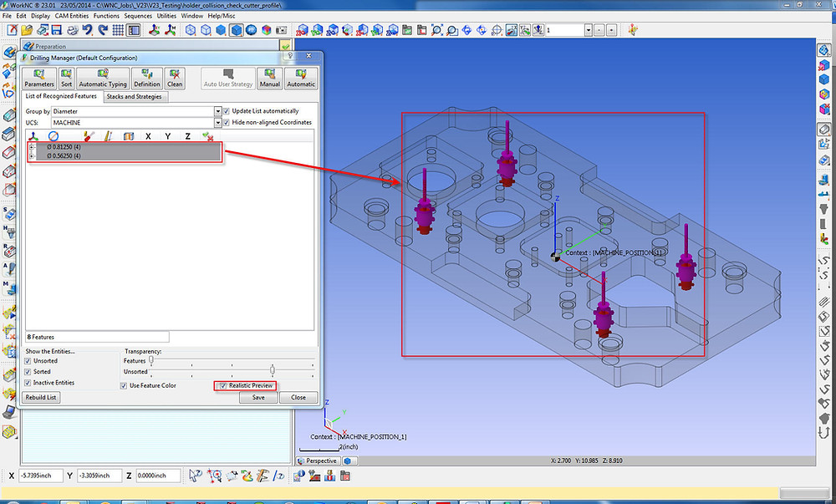The height and width of the screenshot is (504, 836).
Task: Open the Sequences menu
Action: pyautogui.click(x=138, y=16)
